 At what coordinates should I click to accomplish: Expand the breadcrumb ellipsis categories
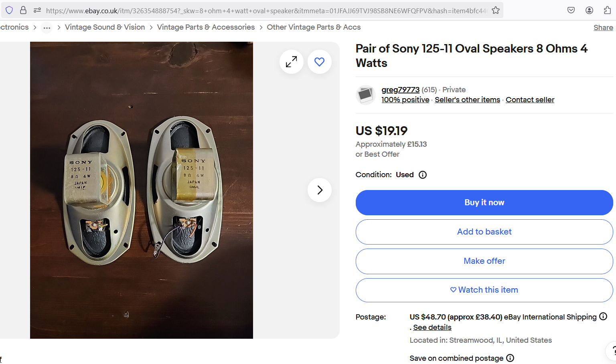47,28
